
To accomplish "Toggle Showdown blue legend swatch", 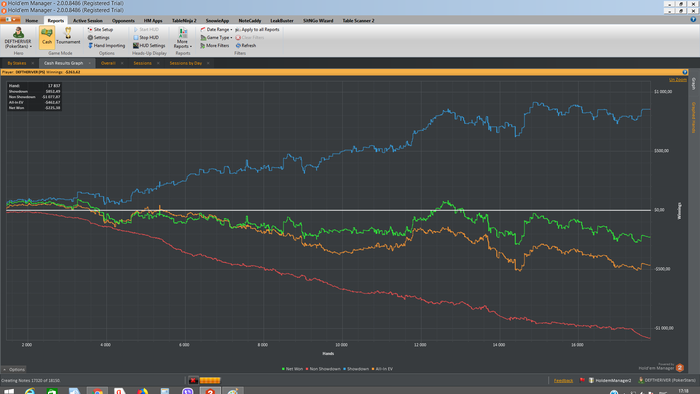I will click(x=345, y=369).
